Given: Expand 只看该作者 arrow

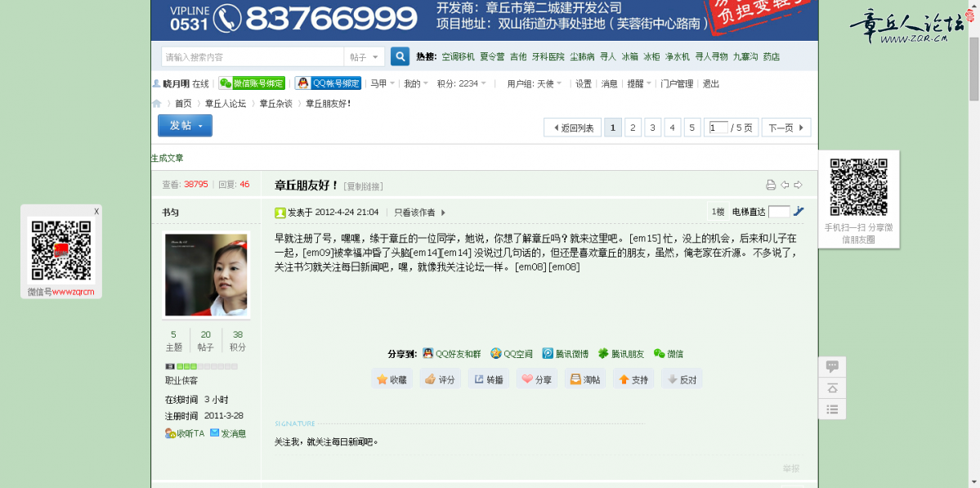Looking at the screenshot, I should [x=443, y=213].
